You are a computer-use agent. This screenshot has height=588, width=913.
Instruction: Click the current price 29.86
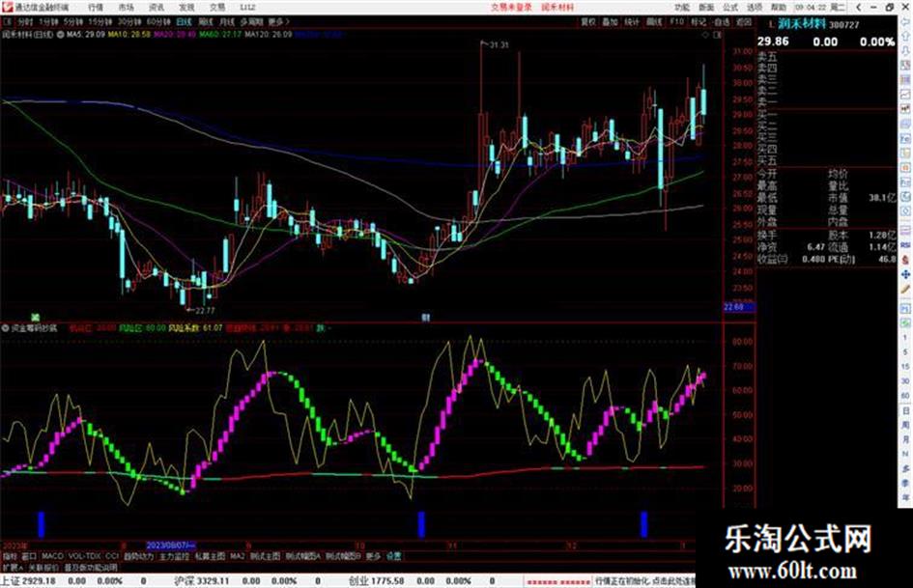[x=773, y=42]
